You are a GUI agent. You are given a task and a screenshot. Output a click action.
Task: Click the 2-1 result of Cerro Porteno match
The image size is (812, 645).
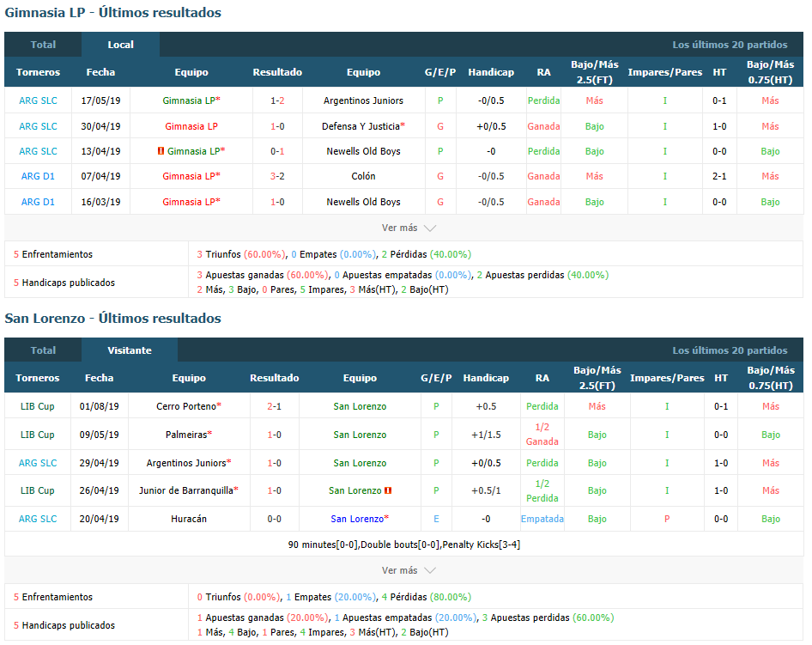pos(274,406)
